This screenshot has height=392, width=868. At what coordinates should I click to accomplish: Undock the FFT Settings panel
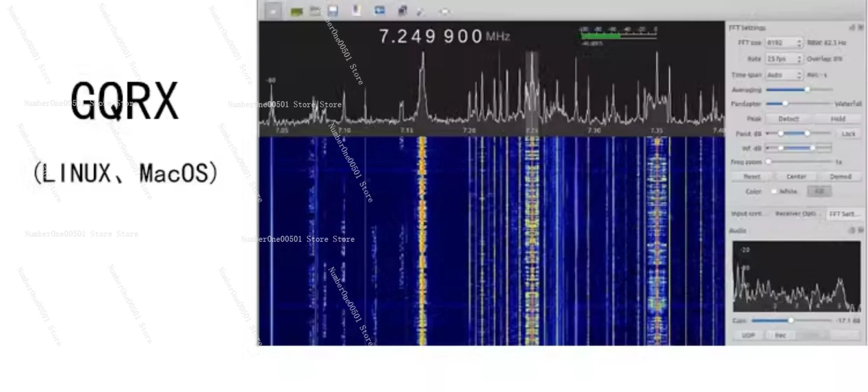tap(852, 27)
